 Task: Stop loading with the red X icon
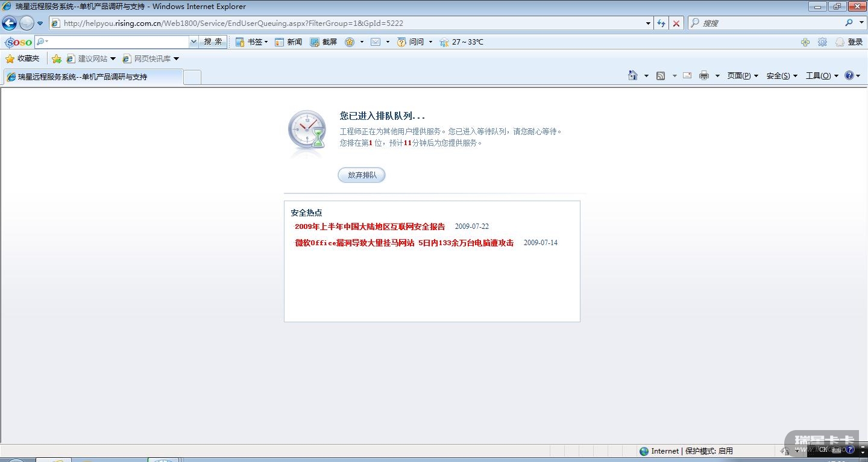[x=676, y=23]
